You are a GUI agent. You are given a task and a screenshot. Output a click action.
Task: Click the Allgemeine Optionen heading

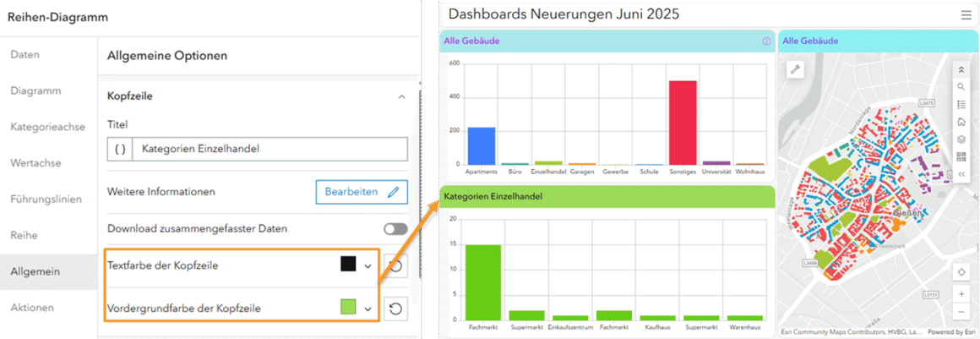point(167,56)
